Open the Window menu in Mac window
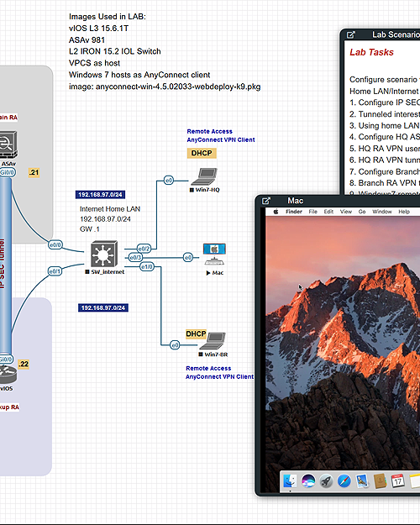 (x=382, y=212)
